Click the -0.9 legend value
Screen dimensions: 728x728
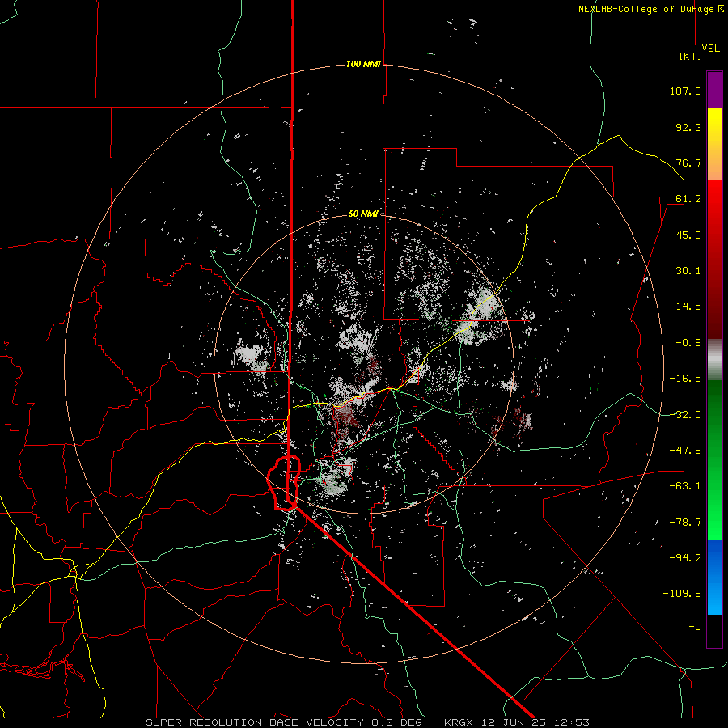688,343
